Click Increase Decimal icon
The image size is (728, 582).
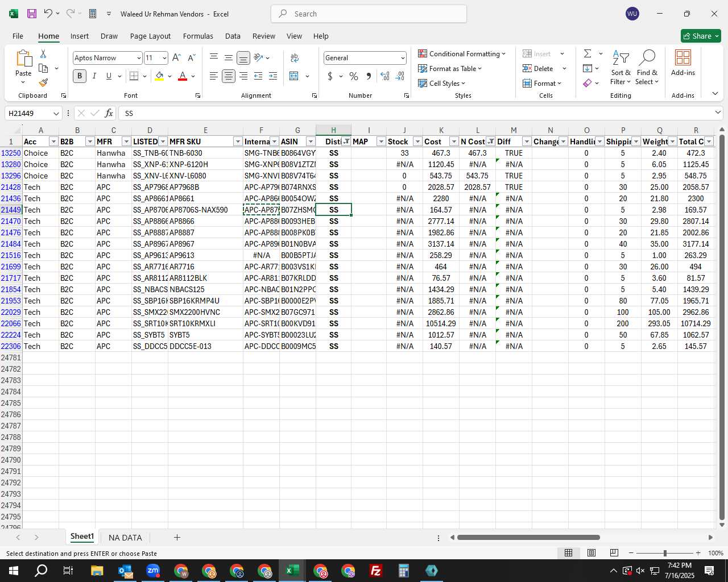click(385, 76)
